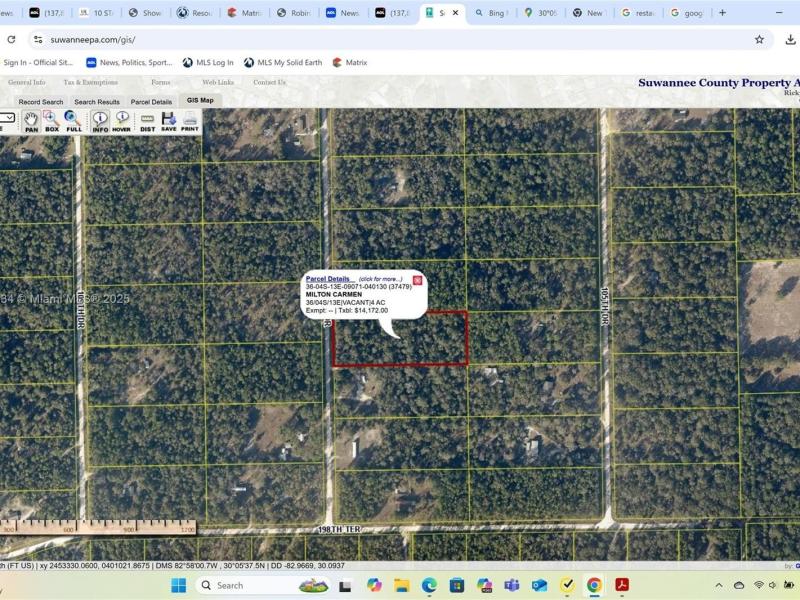This screenshot has width=800, height=600.
Task: Bookmark this page with star icon
Action: pyautogui.click(x=759, y=40)
